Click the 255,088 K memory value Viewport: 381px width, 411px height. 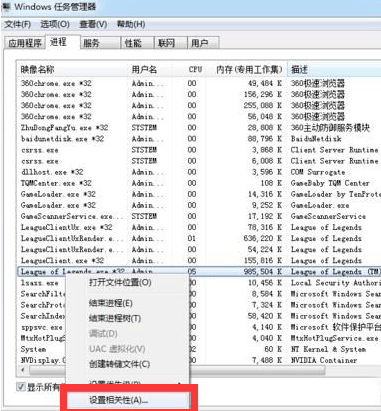[x=263, y=105]
